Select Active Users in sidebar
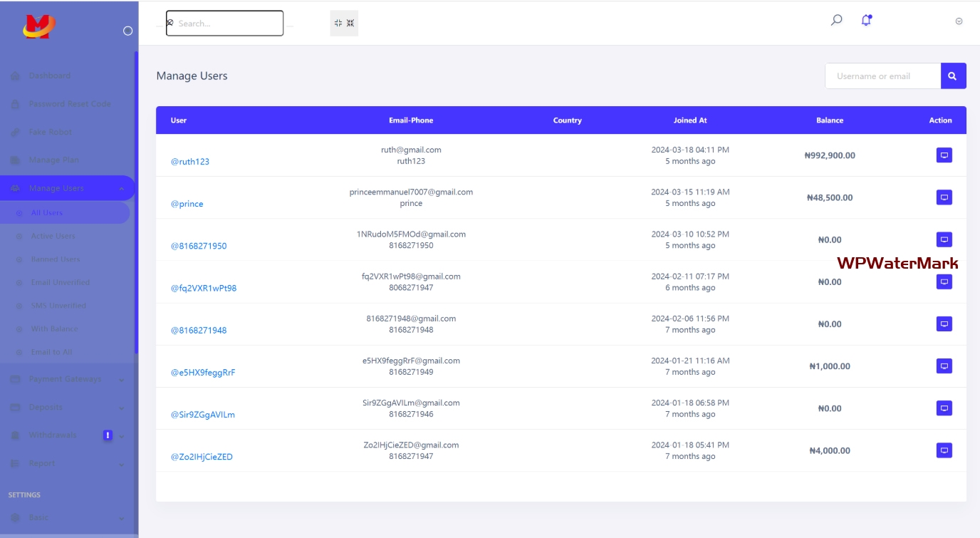The width and height of the screenshot is (980, 538). pos(53,236)
